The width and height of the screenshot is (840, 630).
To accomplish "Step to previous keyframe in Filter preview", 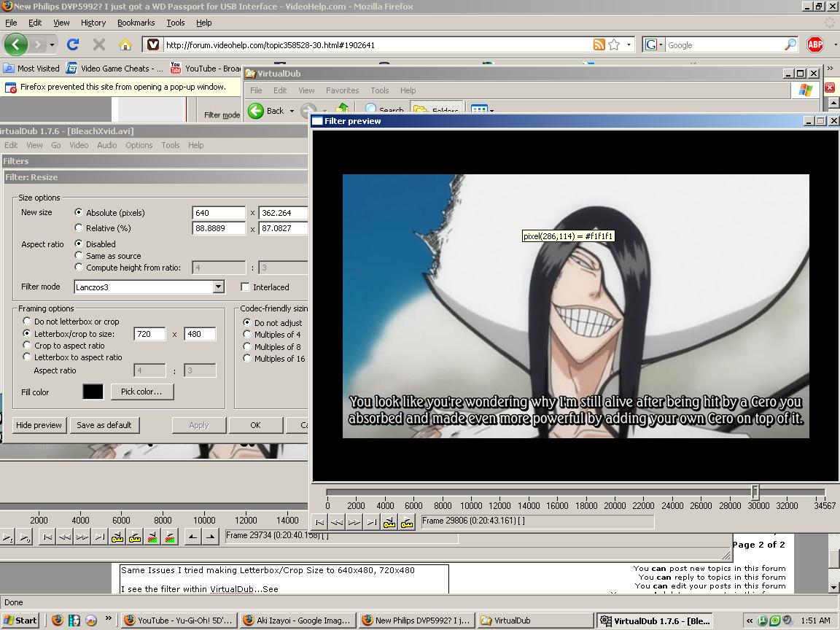I will 337,522.
